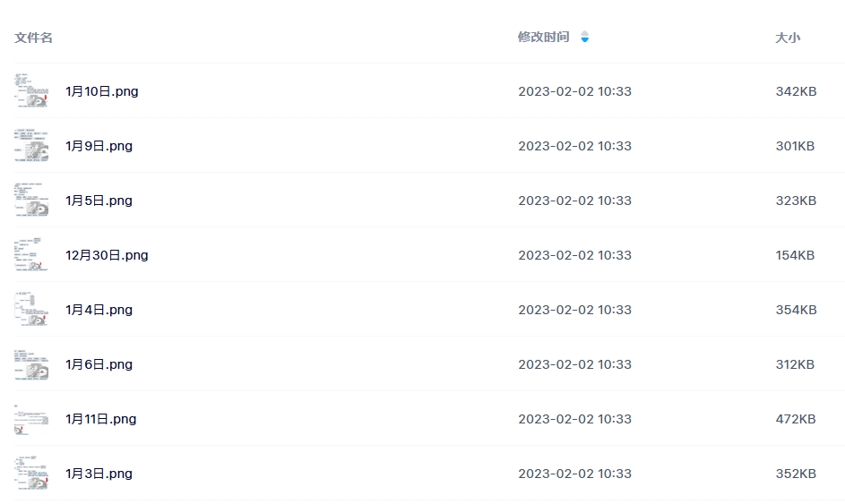Open thumbnail of 1月5日.png
845x504 pixels.
[x=31, y=201]
